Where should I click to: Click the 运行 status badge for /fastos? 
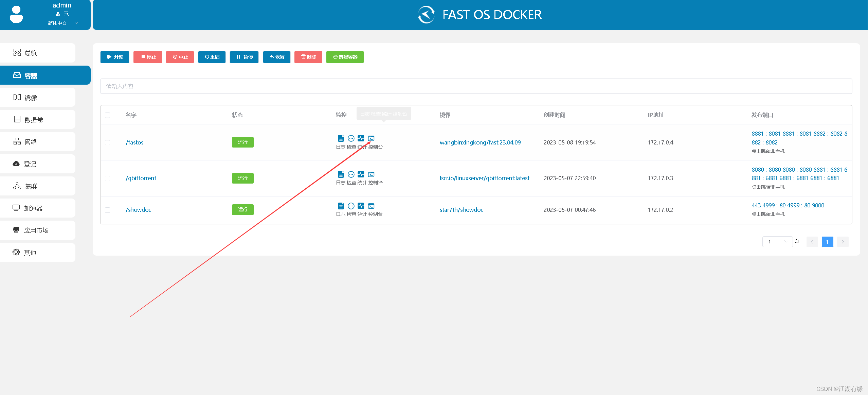pos(243,142)
